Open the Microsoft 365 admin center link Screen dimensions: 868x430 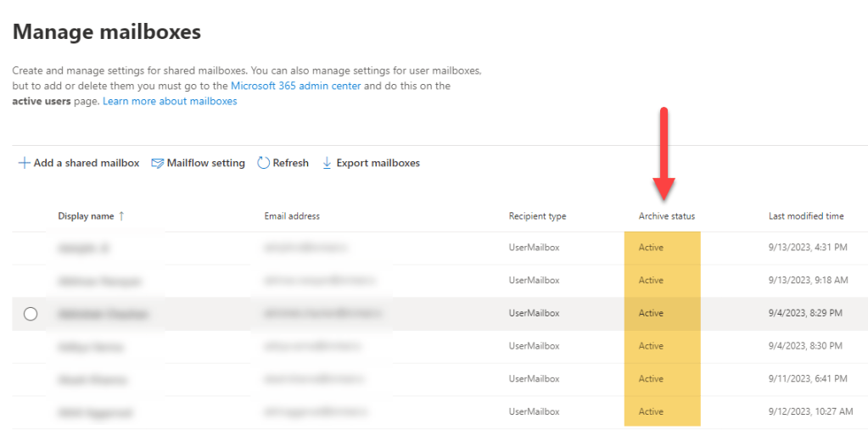coord(295,86)
